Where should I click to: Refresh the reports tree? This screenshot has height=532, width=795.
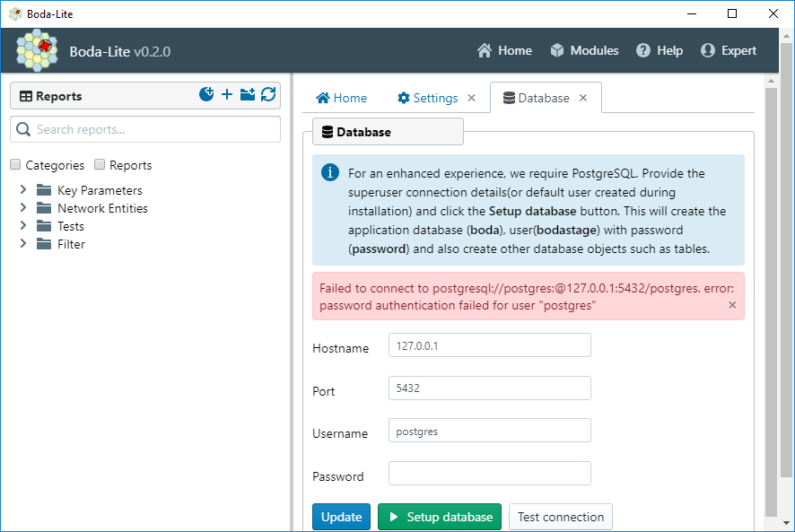coord(268,94)
